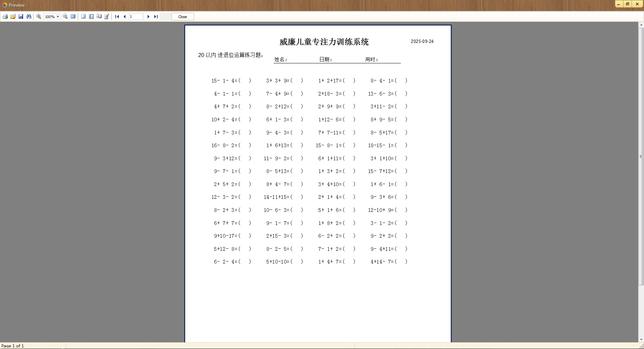Screen dimensions: 644x349
Task: Jump to the first page
Action: [x=117, y=16]
